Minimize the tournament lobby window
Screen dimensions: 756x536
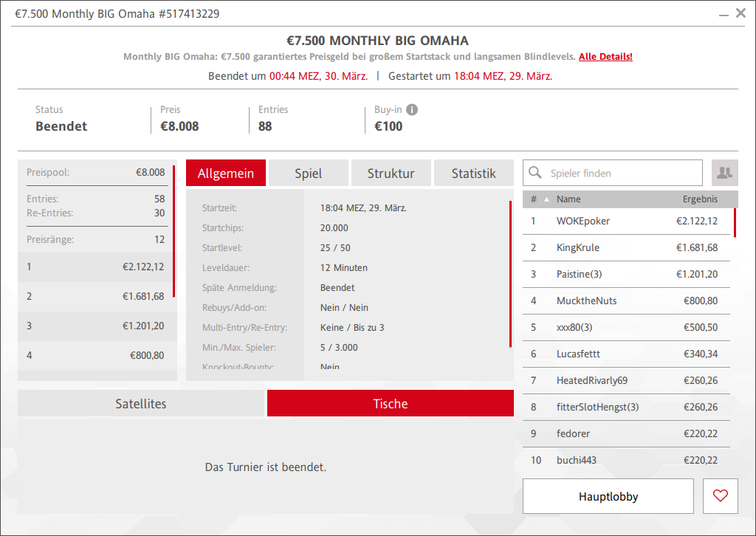coord(722,14)
